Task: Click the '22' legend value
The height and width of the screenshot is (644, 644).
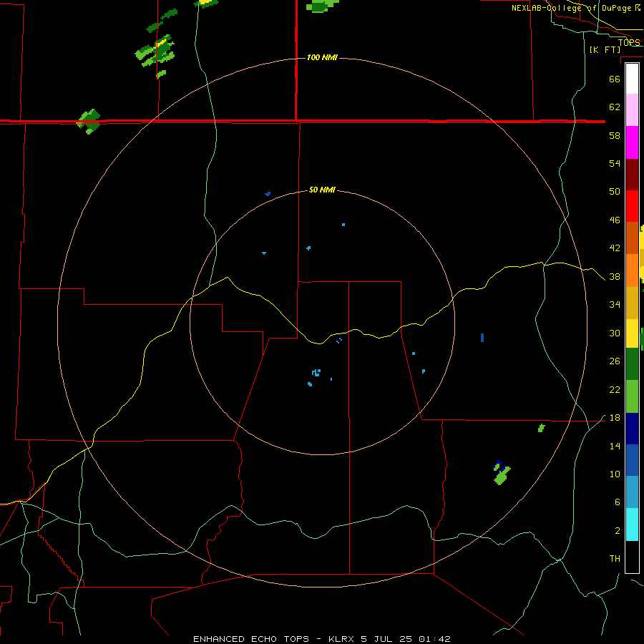Action: pyautogui.click(x=615, y=389)
